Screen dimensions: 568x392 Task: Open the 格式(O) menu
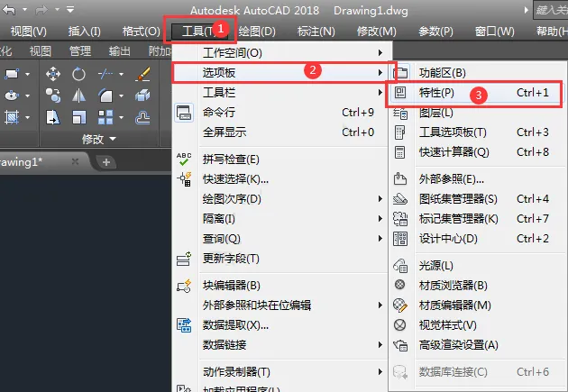tap(141, 32)
